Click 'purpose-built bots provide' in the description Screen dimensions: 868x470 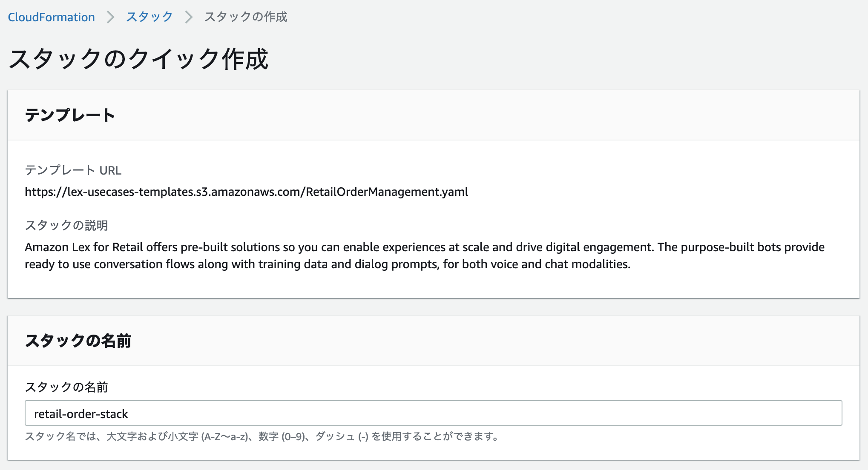coord(753,247)
